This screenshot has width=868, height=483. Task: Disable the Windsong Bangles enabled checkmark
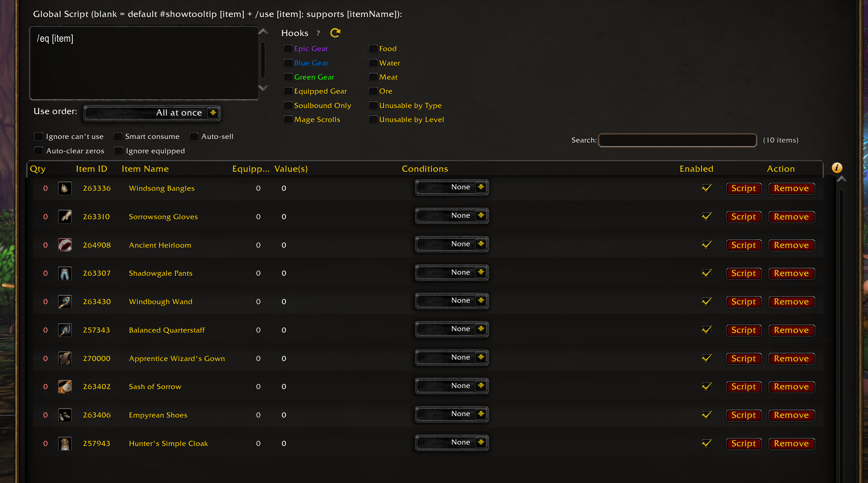pyautogui.click(x=707, y=188)
